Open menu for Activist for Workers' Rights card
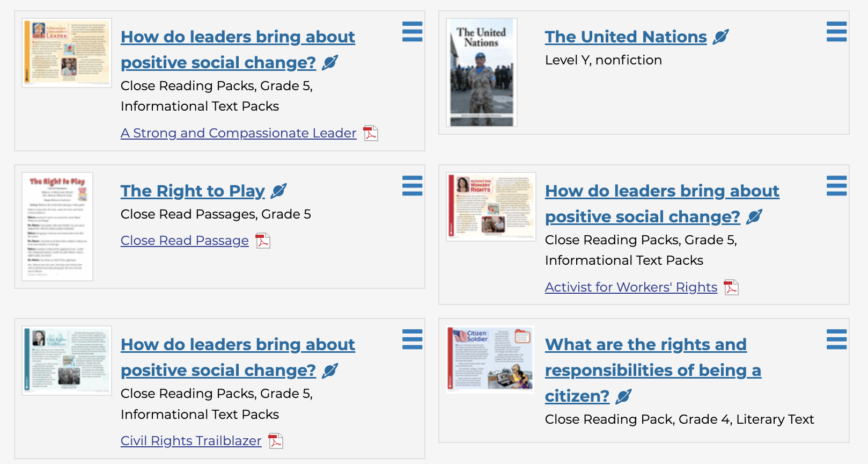Viewport: 868px width, 464px height. click(x=836, y=186)
